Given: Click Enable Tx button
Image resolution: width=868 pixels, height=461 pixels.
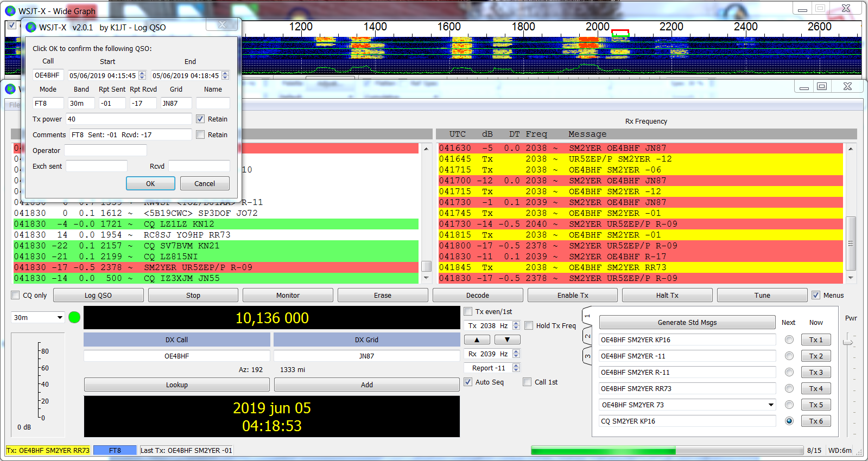Looking at the screenshot, I should point(573,295).
